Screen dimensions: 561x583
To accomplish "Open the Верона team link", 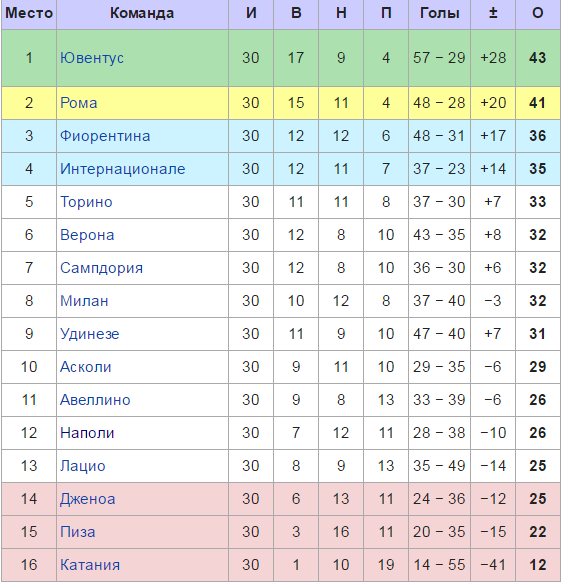I will click(x=87, y=235).
